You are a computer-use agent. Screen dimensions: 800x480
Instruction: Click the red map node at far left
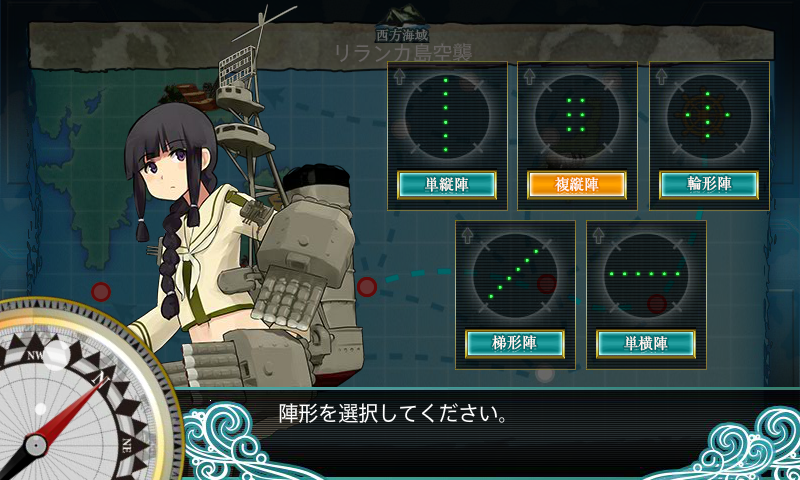click(x=101, y=292)
